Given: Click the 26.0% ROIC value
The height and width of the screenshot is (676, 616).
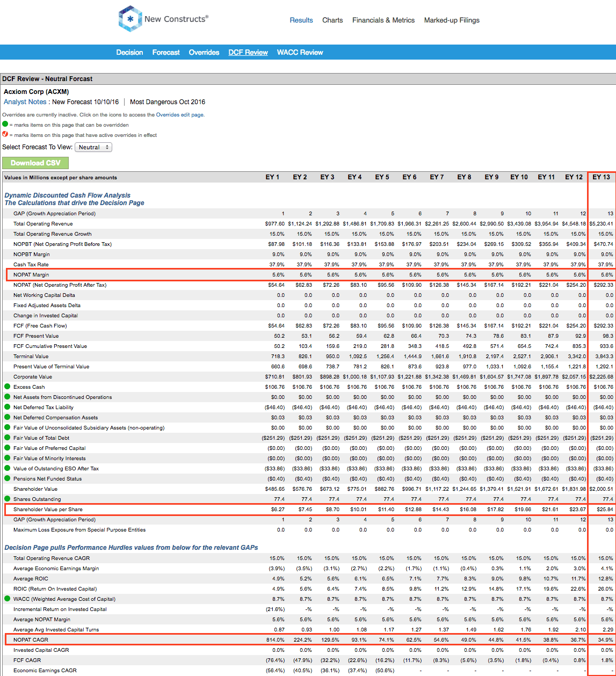Looking at the screenshot, I should point(606,588).
